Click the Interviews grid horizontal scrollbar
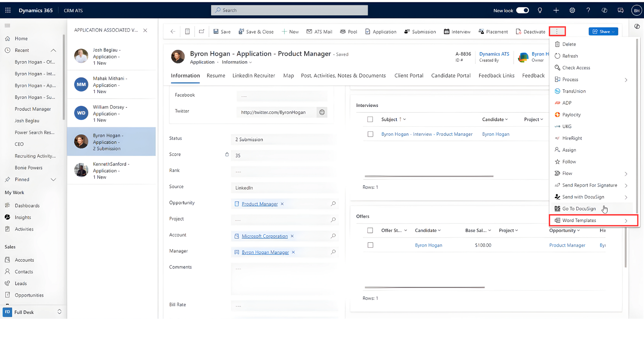Viewport: 644px width, 362px height. tap(429, 176)
